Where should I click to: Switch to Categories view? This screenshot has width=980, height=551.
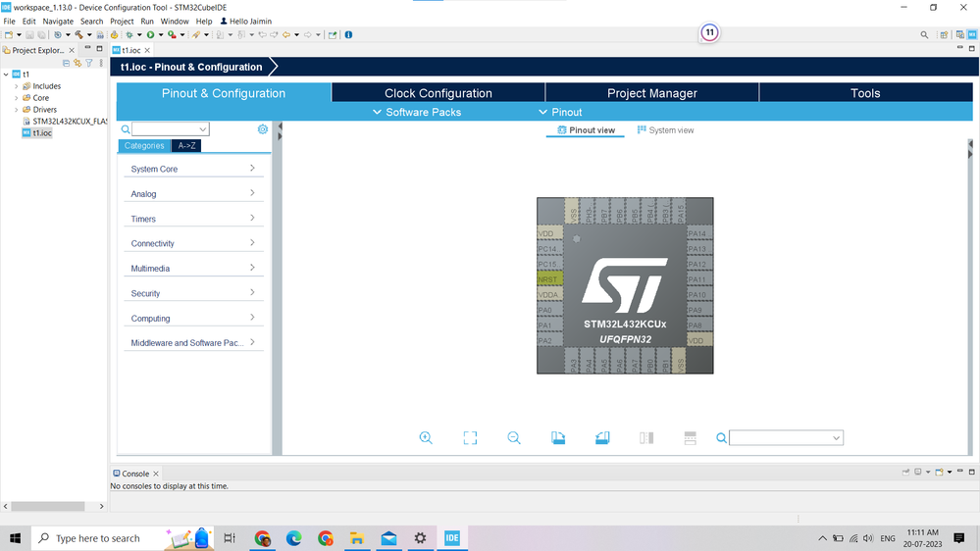(x=144, y=145)
